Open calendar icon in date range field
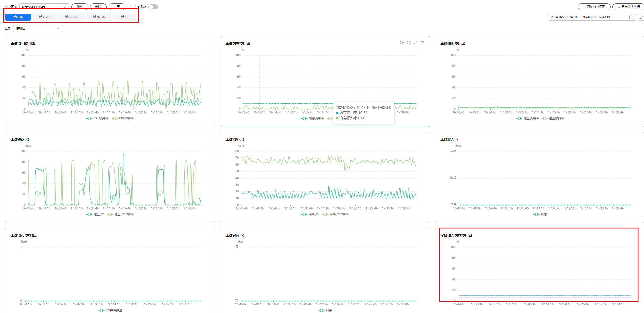Screen dimensions: 644x313 click(631, 17)
